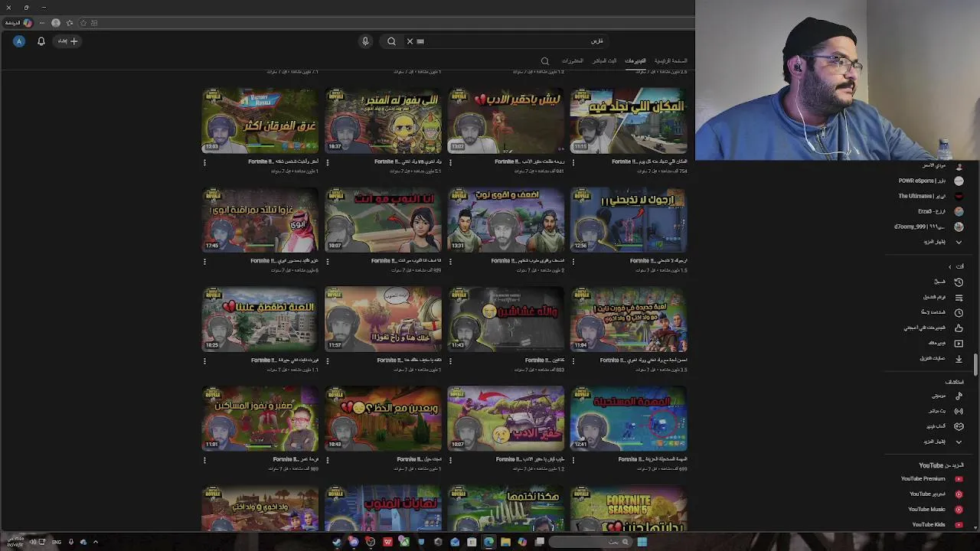This screenshot has height=551, width=980.
Task: Open options menu for the 18:25 video
Action: pyautogui.click(x=204, y=361)
